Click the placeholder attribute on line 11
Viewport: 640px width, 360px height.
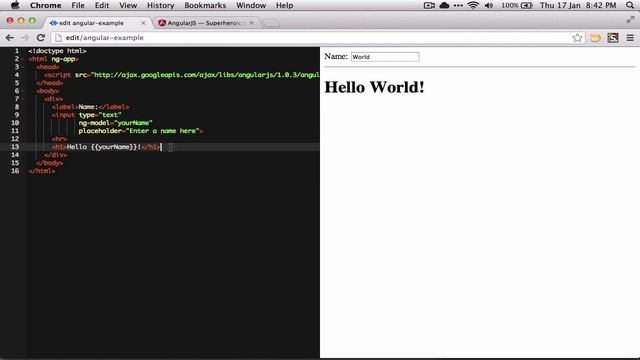tap(139, 131)
